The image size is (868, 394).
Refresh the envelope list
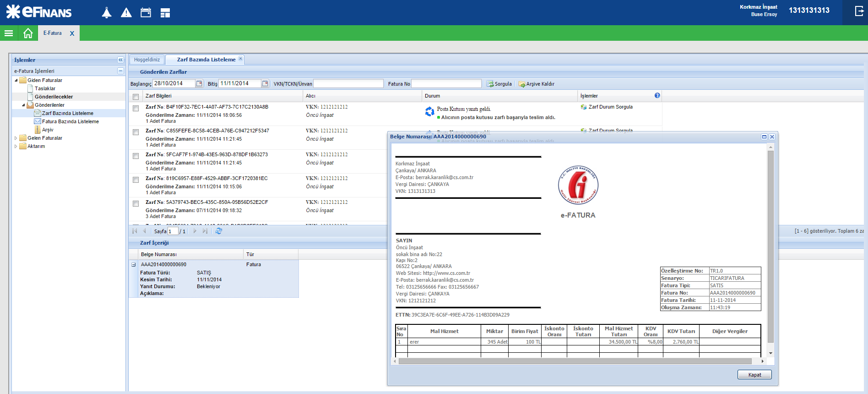(x=219, y=231)
